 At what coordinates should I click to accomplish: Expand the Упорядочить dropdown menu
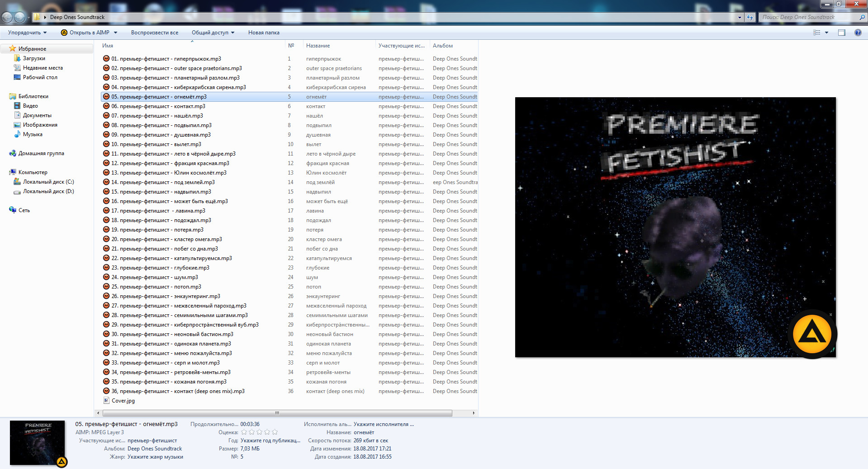pos(27,33)
